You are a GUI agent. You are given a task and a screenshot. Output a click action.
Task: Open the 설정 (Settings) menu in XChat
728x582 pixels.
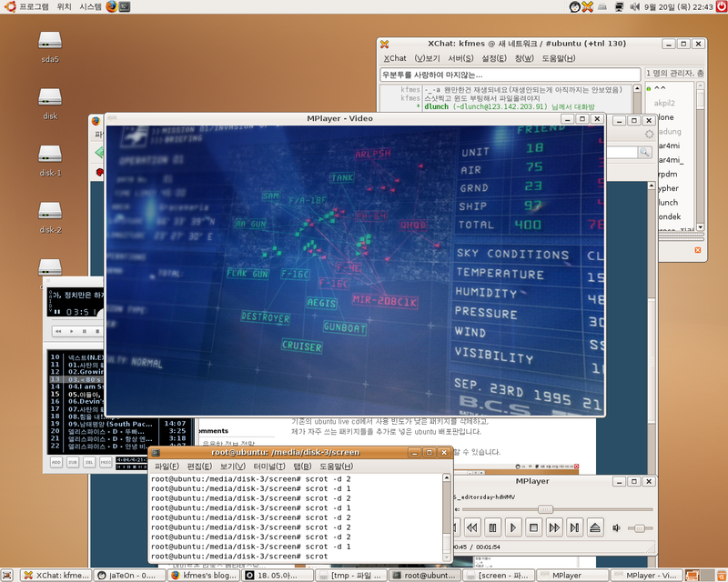click(494, 58)
